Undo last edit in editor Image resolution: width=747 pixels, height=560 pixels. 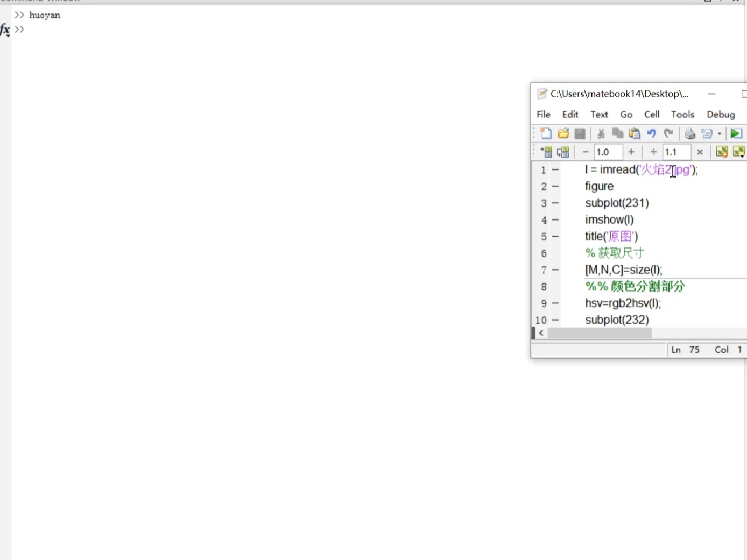[651, 133]
